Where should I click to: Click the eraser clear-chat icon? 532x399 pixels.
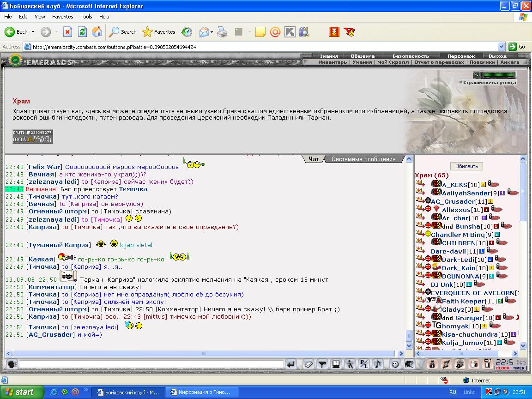pyautogui.click(x=308, y=364)
